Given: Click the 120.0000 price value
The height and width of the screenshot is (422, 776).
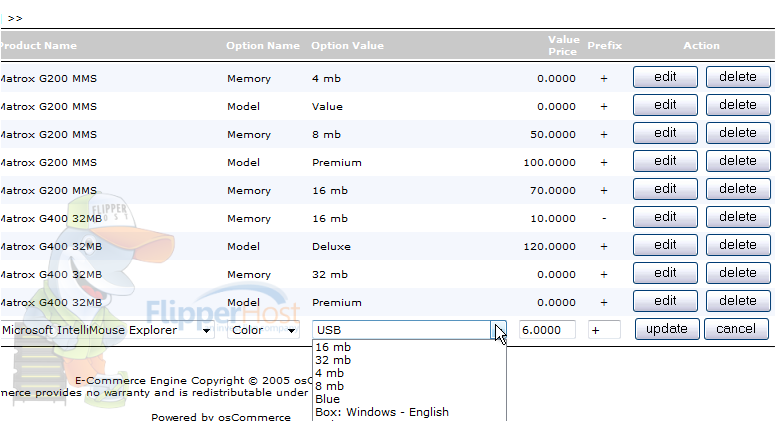Looking at the screenshot, I should 549,246.
